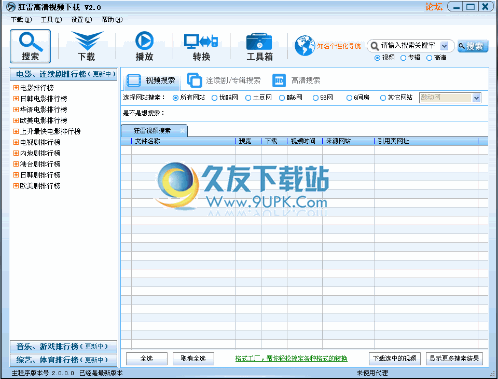This screenshot has height=379, width=498.
Task: Open the other-site combo box dropdown
Action: coord(476,98)
